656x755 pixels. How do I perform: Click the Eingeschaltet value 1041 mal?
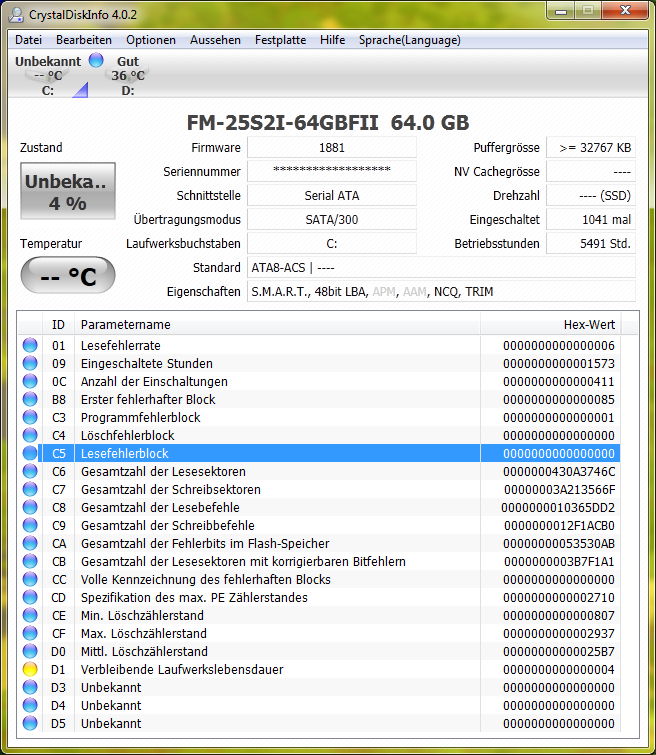click(x=591, y=219)
